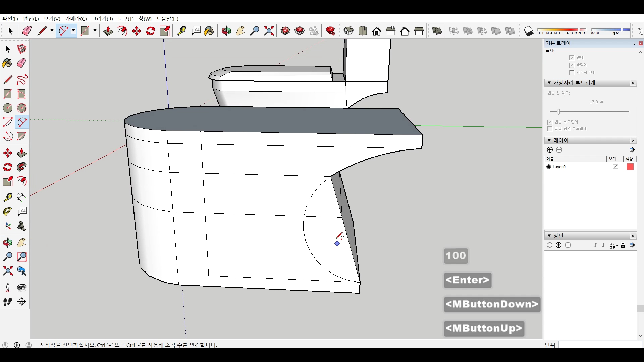This screenshot has height=362, width=644.
Task: Select the Follow Me tool
Action: pos(22,167)
